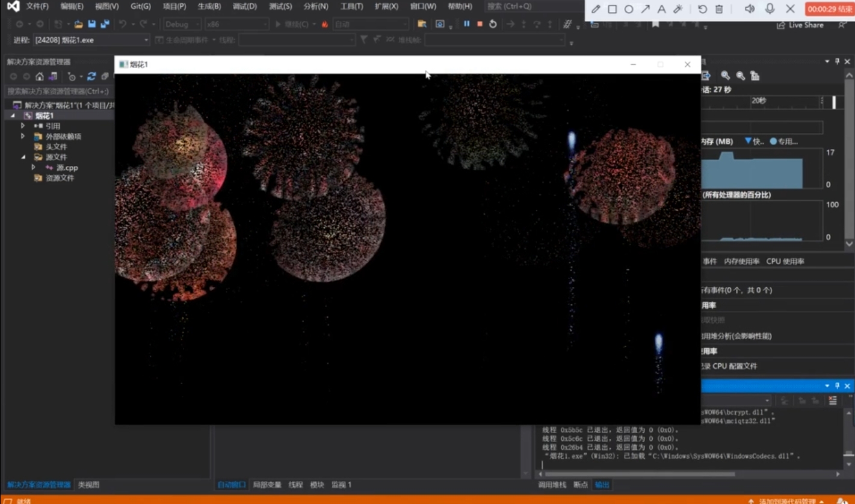Toggle pin on the output panel

coord(837,386)
